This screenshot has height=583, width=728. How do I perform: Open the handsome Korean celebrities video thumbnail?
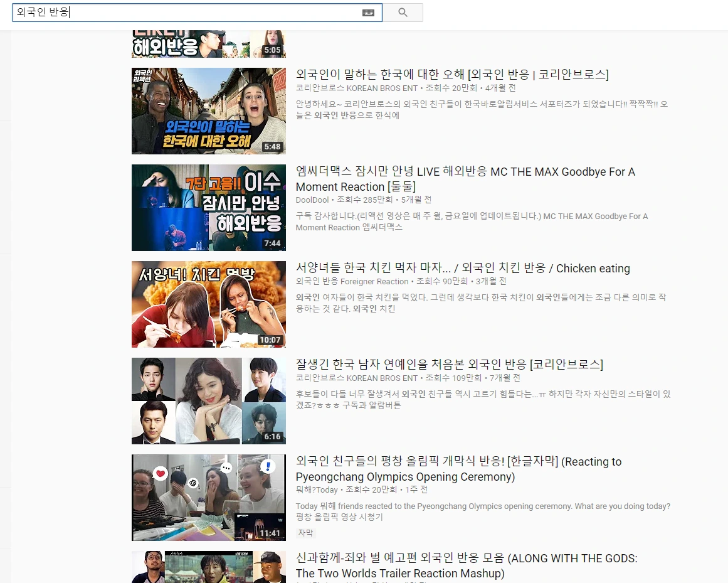click(x=208, y=401)
